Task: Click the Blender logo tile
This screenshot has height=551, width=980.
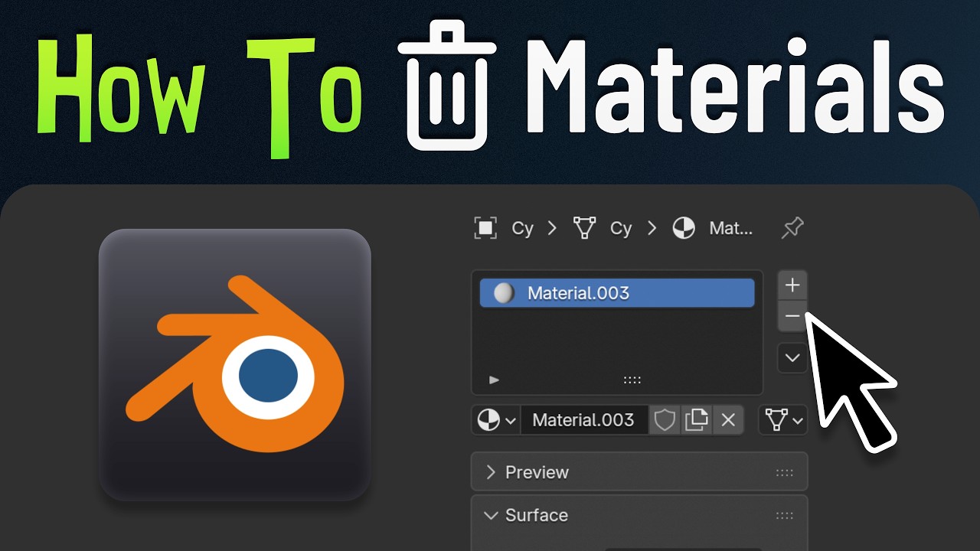Action: tap(235, 364)
